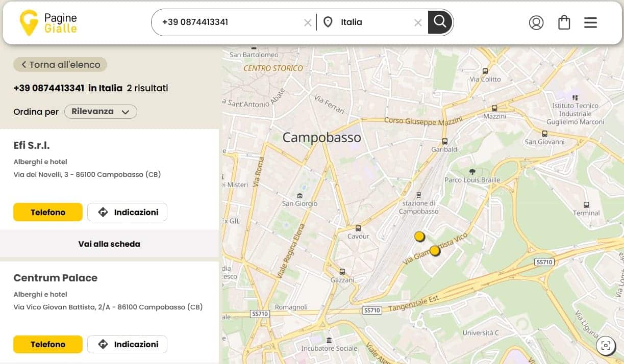Click the Campobasso city label on map
The image size is (624, 364).
pos(321,138)
